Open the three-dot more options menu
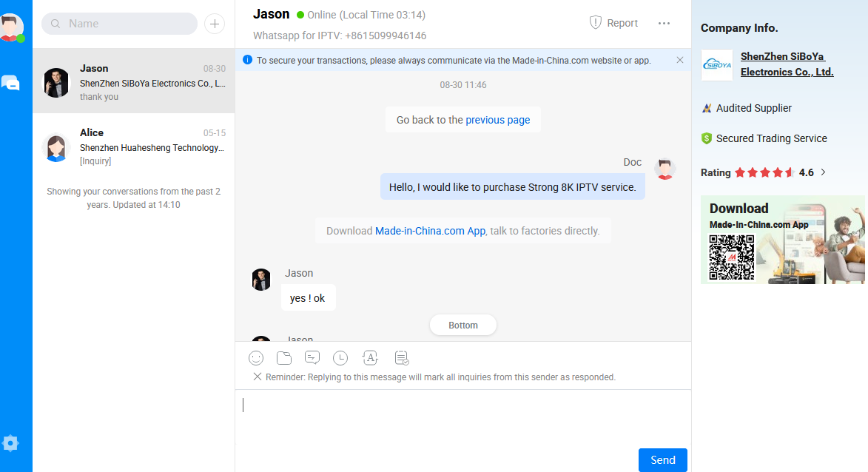Viewport: 868px width, 472px height. [664, 23]
